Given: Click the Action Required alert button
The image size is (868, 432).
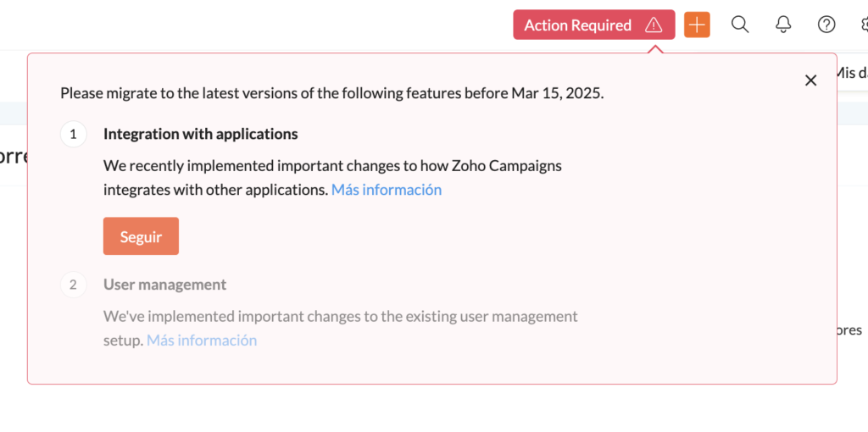Looking at the screenshot, I should coord(594,25).
